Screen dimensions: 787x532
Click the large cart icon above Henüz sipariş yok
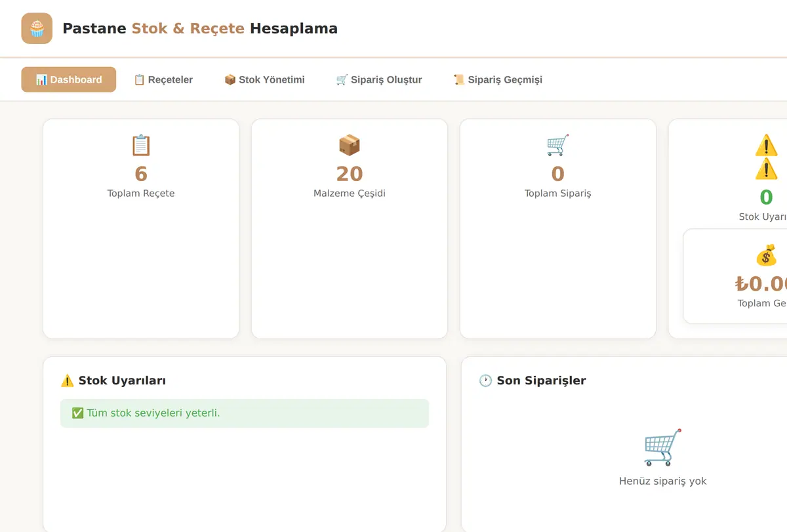pos(663,447)
